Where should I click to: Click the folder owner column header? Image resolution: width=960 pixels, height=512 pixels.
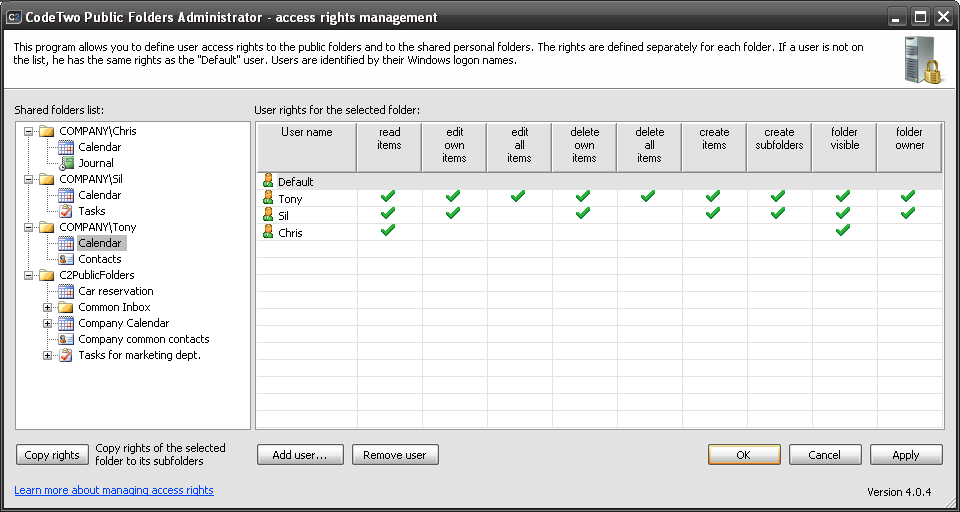[909, 148]
